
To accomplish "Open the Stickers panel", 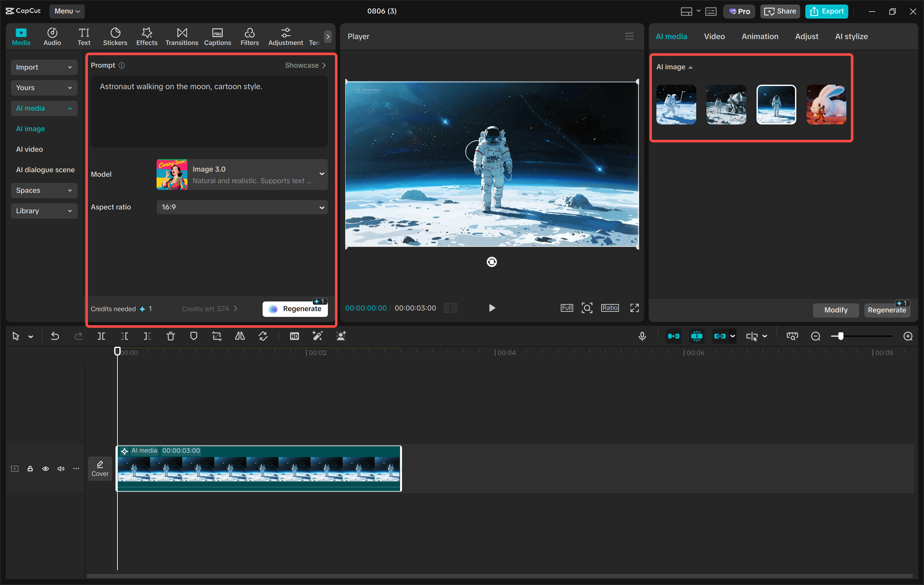I will point(115,37).
